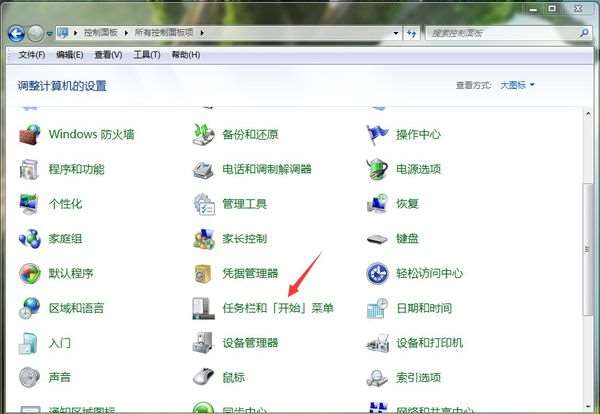Open the 备份和还原 icon

[203, 134]
